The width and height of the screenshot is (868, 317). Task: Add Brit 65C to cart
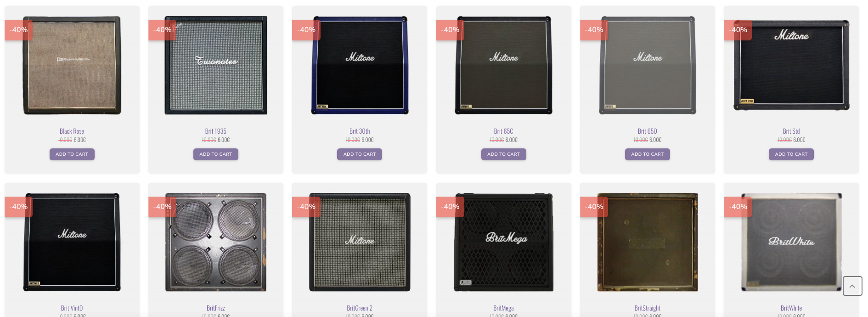[x=503, y=154]
